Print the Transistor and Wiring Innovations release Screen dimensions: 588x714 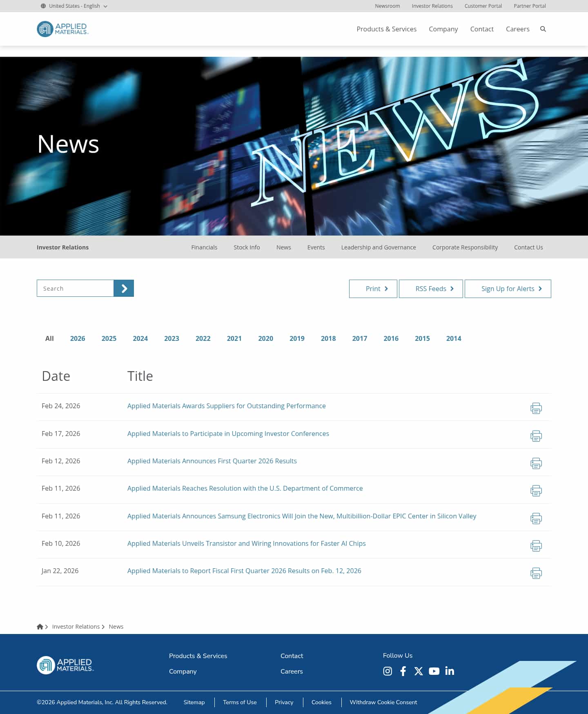pos(536,546)
